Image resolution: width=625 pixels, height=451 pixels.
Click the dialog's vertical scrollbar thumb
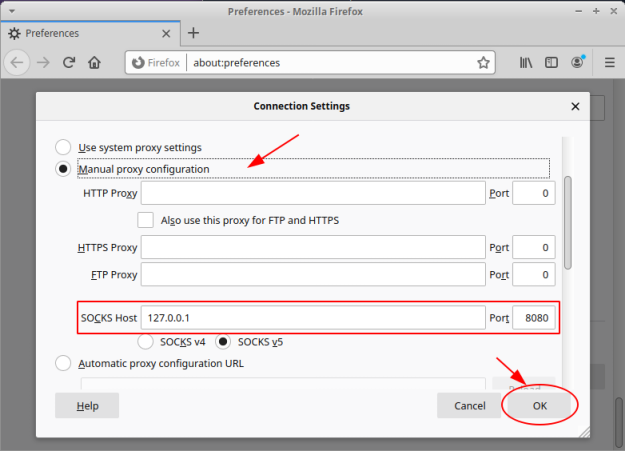tap(568, 223)
